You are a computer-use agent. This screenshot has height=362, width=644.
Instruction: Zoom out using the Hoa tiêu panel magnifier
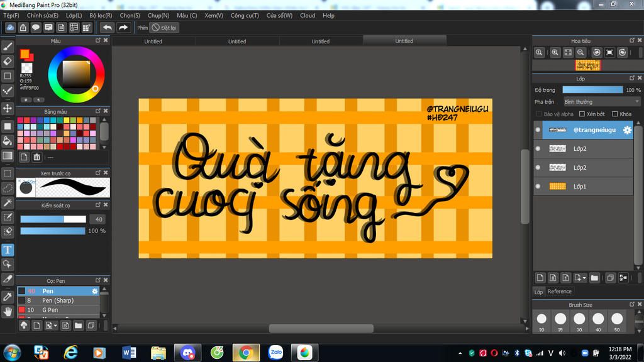point(580,53)
